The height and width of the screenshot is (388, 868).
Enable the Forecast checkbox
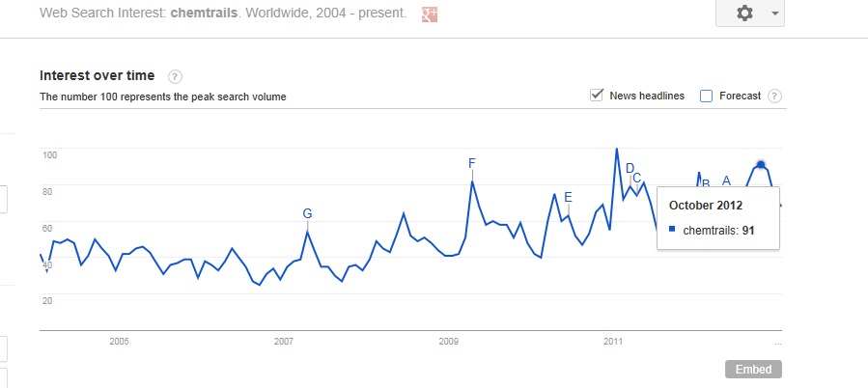coord(706,96)
